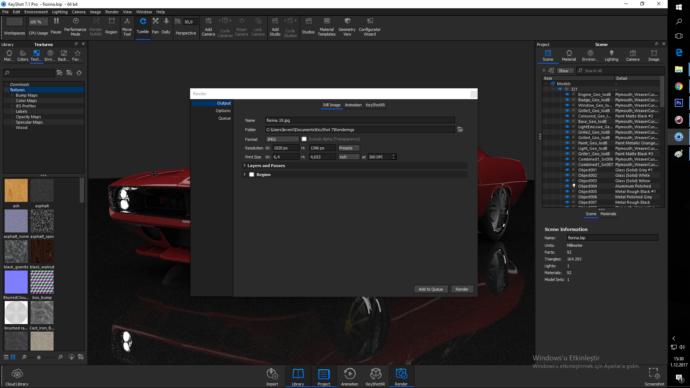Activate the Tumble camera tool
The width and height of the screenshot is (690, 388).
pyautogui.click(x=143, y=26)
